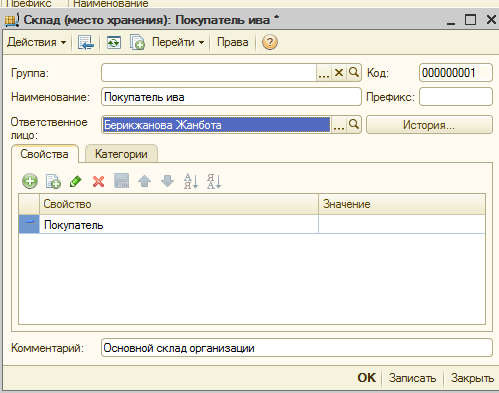Click the OK button
Screen dimensions: 499x393
(367, 378)
